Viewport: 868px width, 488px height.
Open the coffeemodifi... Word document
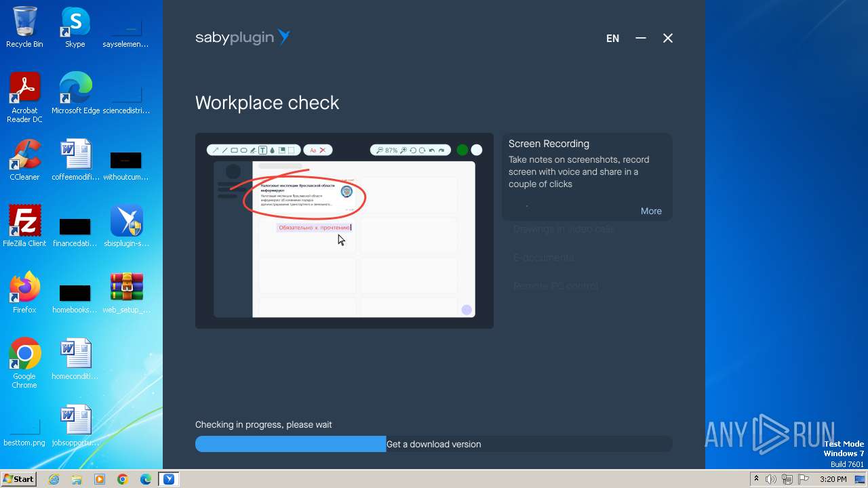coord(75,160)
